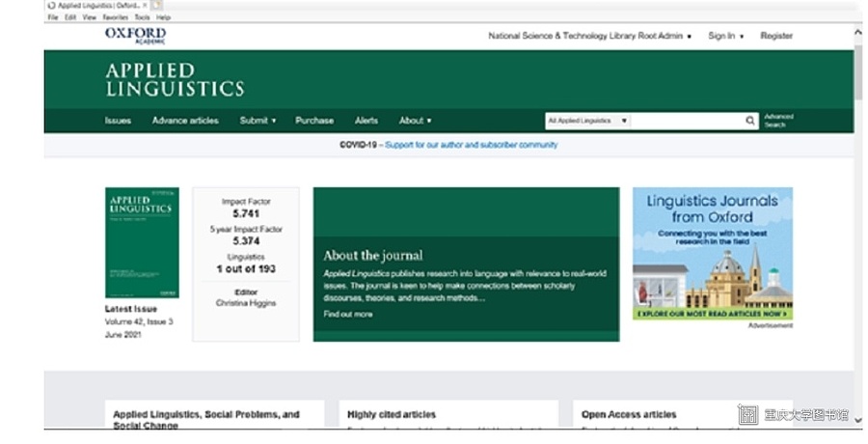Viewport: 868px width, 444px height.
Task: Open Linguistics Journals from Oxford advertisement
Action: 713,253
